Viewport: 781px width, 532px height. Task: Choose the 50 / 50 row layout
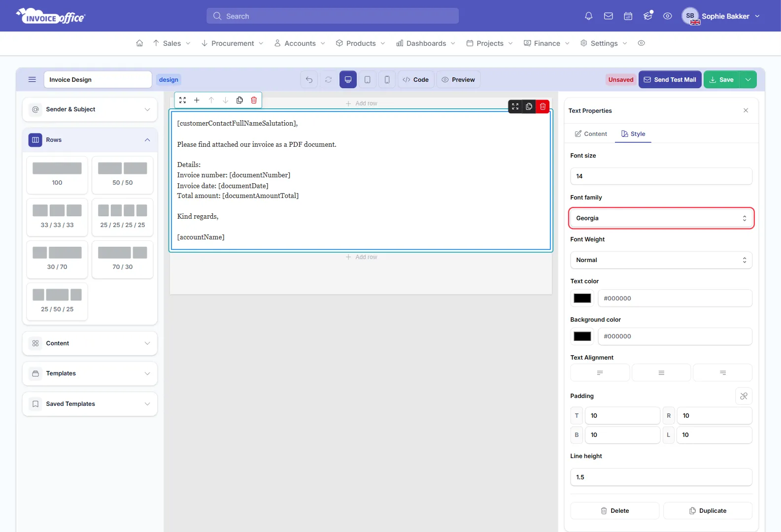[x=123, y=175]
